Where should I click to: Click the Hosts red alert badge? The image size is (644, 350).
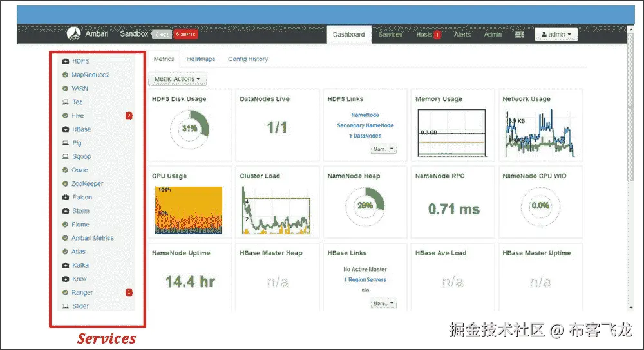coord(437,35)
